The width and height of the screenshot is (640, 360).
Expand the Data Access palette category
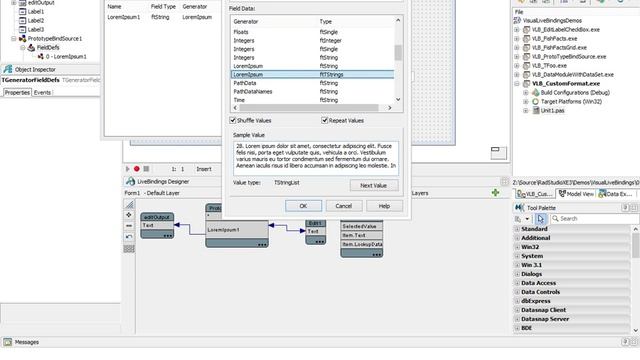[517, 283]
